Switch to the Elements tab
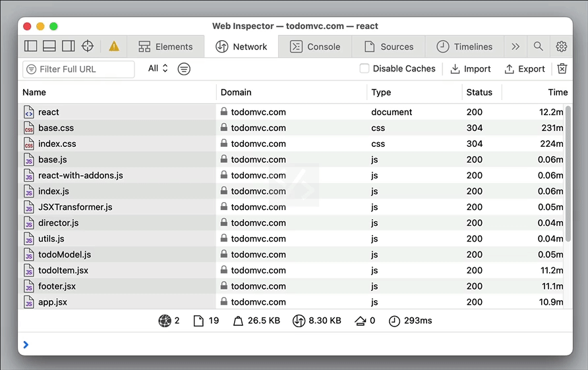 pos(165,47)
